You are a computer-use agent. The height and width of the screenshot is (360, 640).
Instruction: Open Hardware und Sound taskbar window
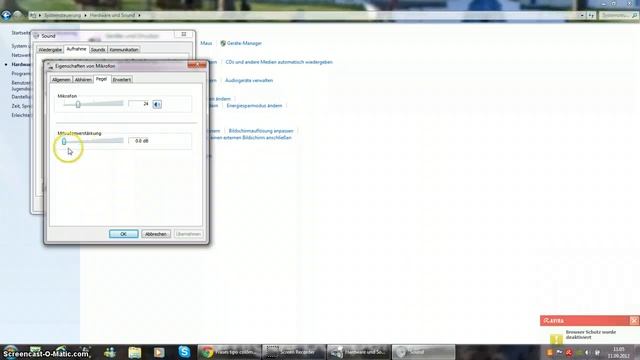(358, 352)
